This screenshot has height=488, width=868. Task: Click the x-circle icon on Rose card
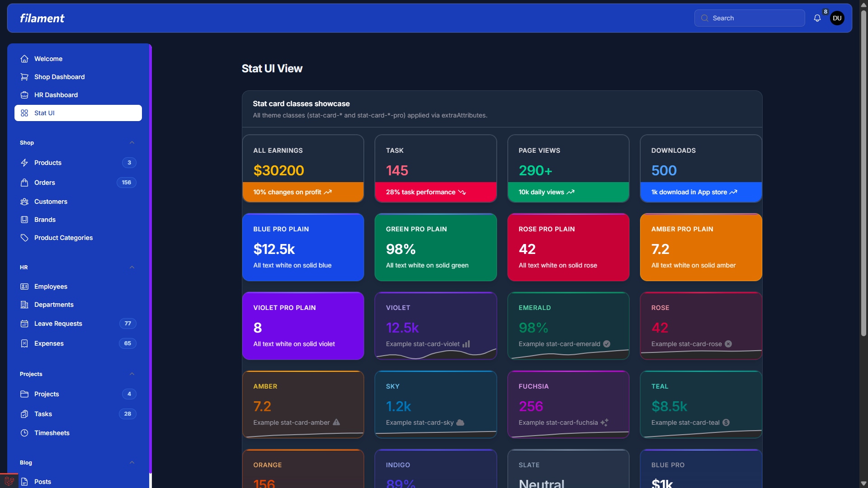728,344
